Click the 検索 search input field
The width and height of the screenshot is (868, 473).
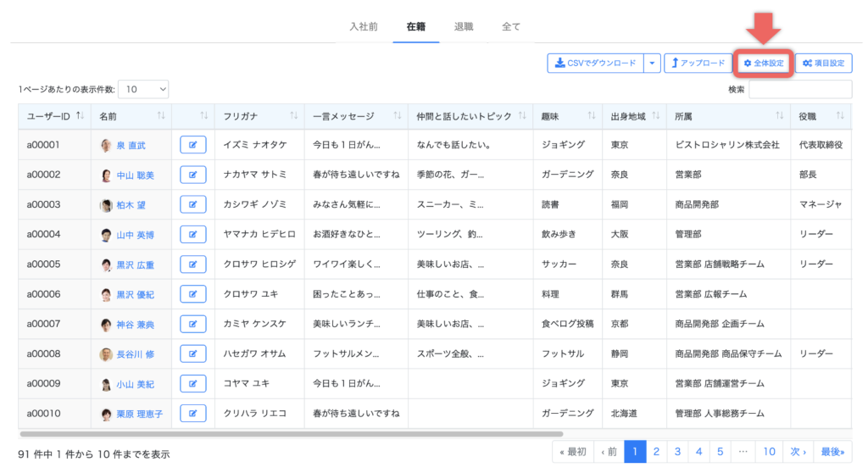[x=800, y=89]
